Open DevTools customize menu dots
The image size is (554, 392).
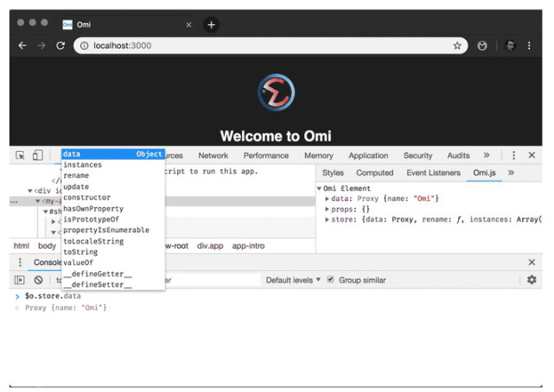[513, 155]
